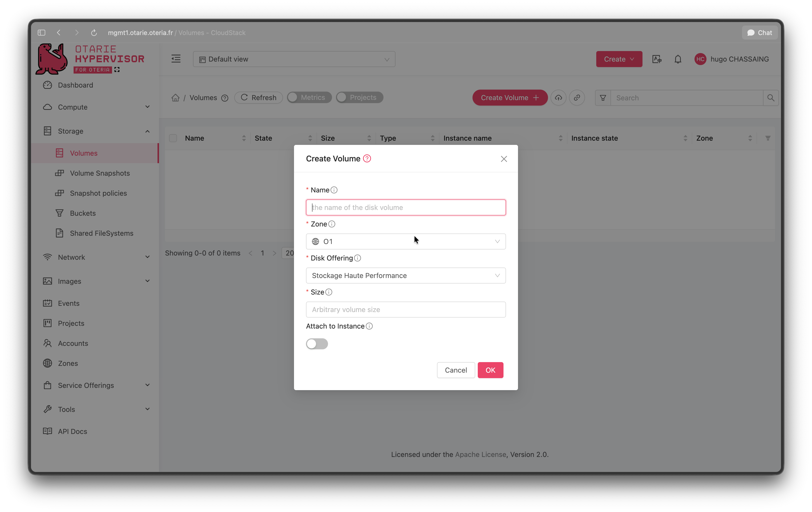Viewport: 812px width, 512px height.
Task: Click the Name field info icon
Action: [334, 190]
